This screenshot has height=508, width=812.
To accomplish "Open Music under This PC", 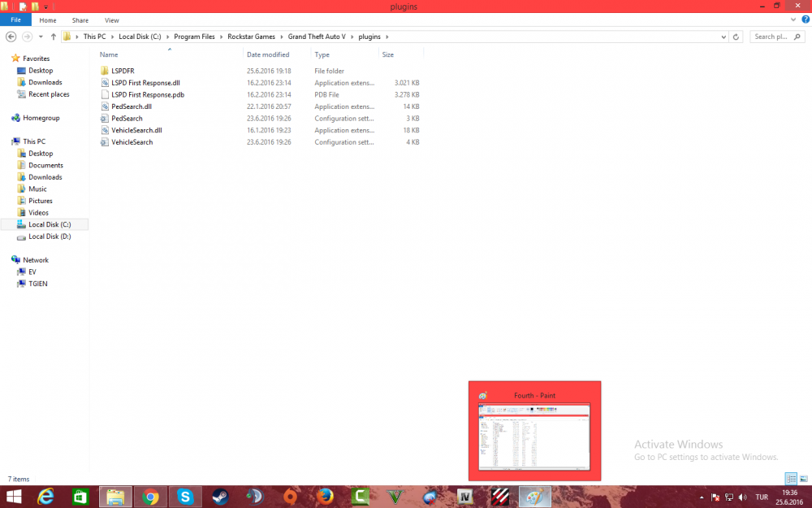I will coord(37,189).
